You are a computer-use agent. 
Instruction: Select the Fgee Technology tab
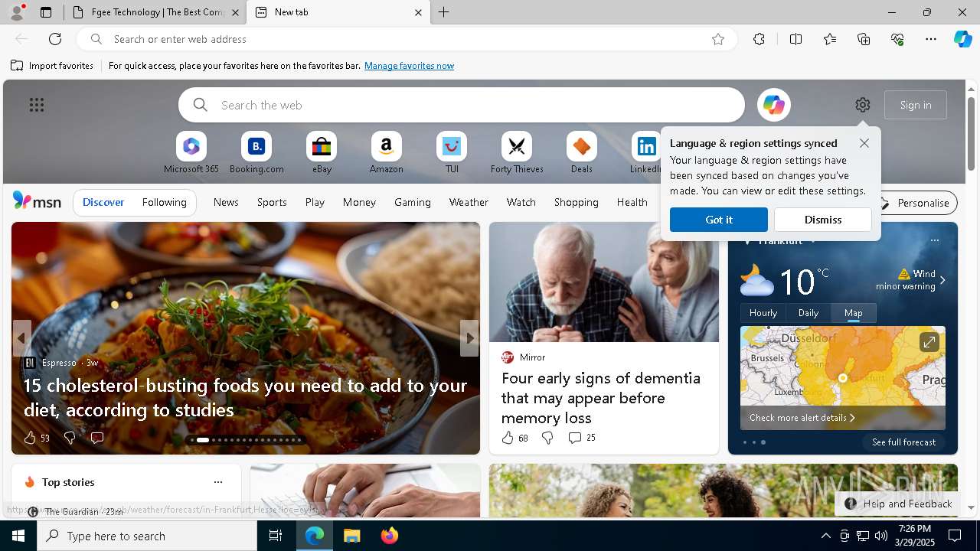point(155,12)
